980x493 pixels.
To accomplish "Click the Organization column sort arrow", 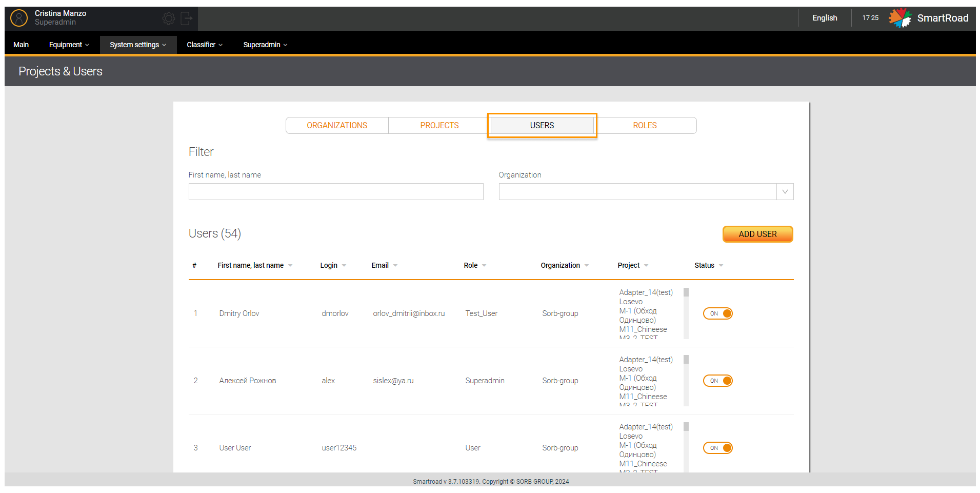I will coord(587,266).
